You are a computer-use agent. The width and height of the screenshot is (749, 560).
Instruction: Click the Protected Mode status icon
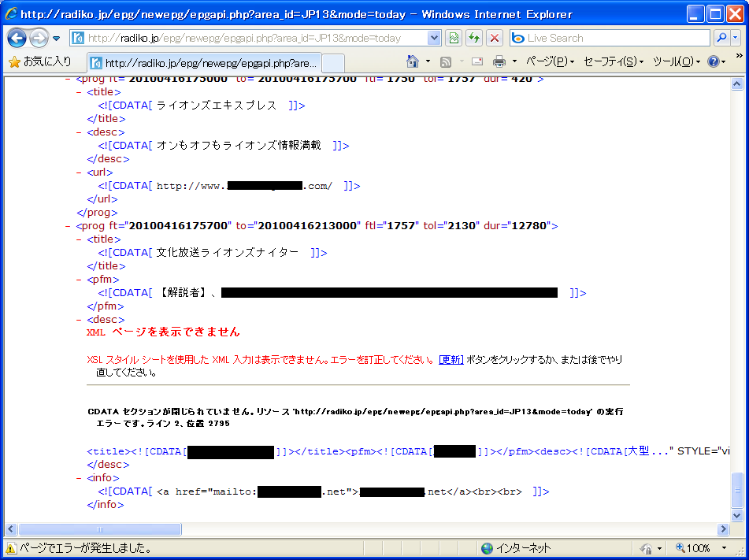click(647, 548)
